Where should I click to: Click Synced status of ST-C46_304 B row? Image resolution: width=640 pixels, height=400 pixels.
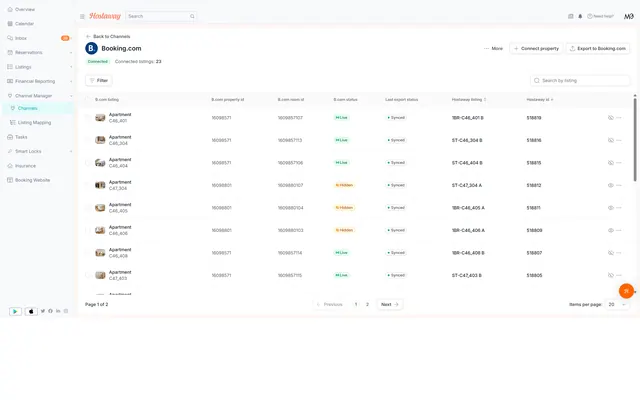[x=396, y=140]
